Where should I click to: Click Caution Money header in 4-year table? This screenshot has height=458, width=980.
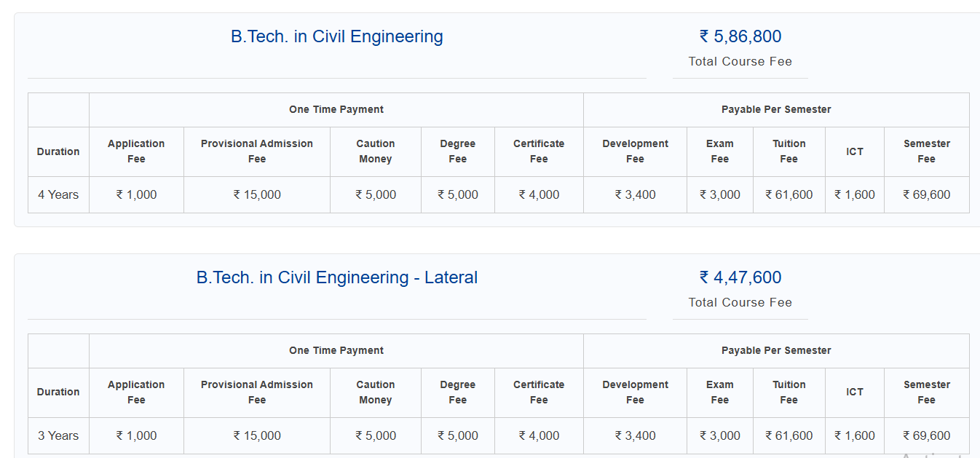coord(375,151)
